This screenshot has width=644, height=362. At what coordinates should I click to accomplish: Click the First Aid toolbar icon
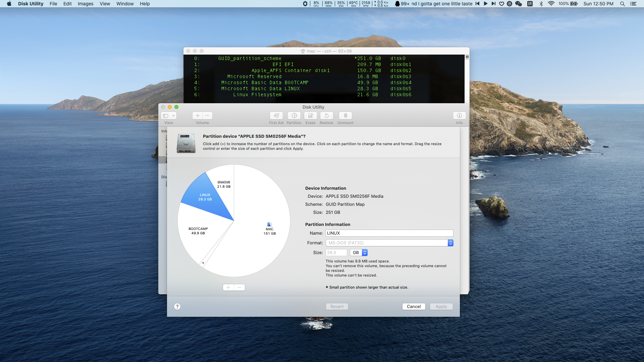coord(276,116)
